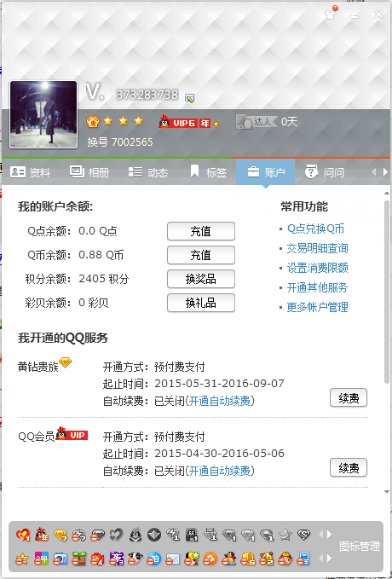392x579 pixels.
Task: Select the 账户 tab
Action: 265,172
